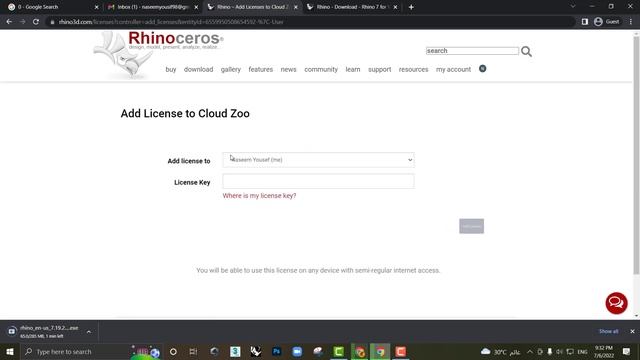This screenshot has width=640, height=360.
Task: Toggle the browser side panel icon
Action: [x=584, y=22]
